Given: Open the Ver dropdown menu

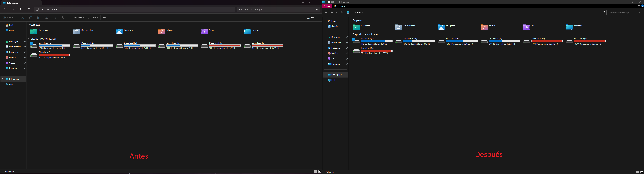Looking at the screenshot, I should [x=93, y=18].
